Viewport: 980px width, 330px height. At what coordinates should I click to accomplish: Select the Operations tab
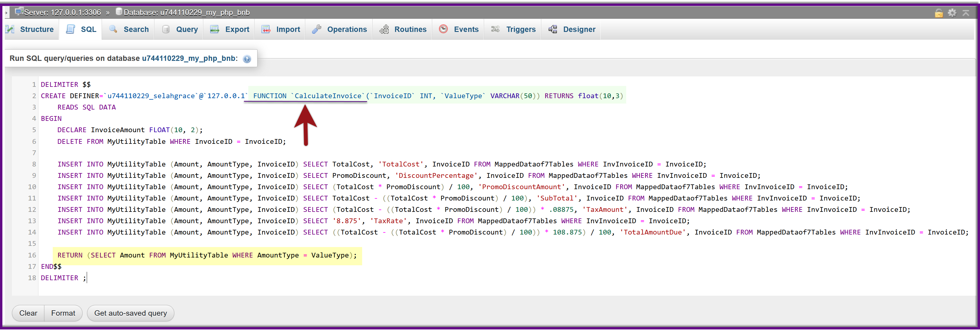(x=339, y=29)
